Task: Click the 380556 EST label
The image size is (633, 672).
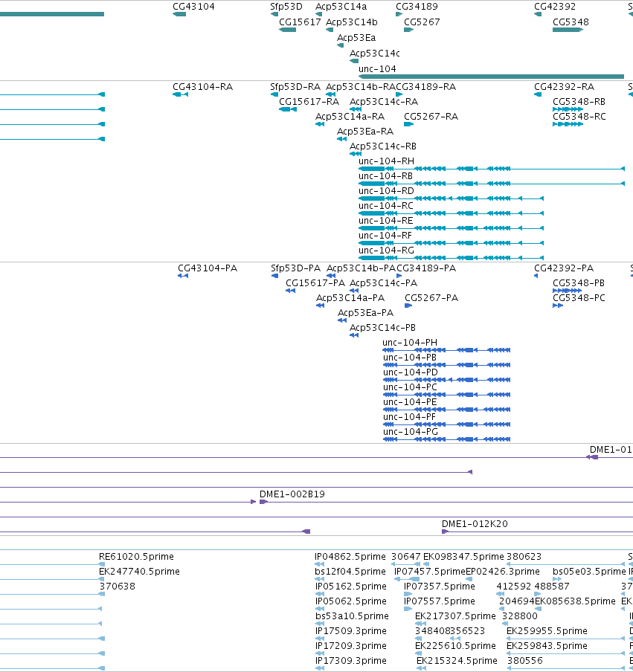Action: pos(525,660)
